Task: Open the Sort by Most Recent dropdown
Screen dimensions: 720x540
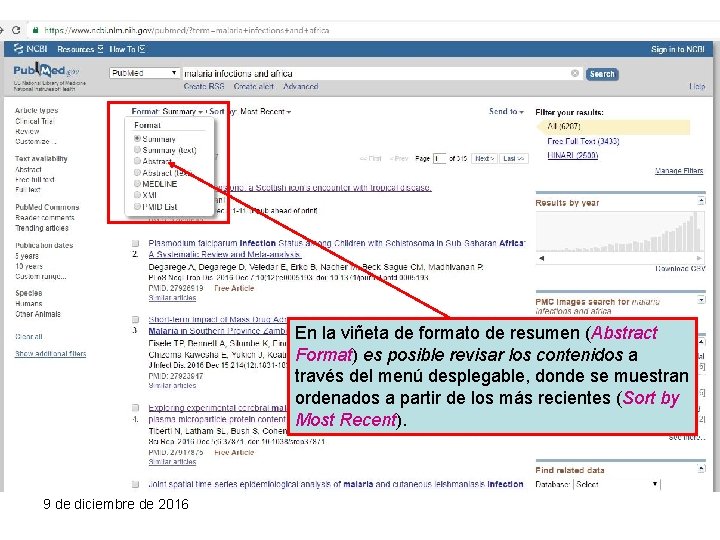Action: [250, 112]
